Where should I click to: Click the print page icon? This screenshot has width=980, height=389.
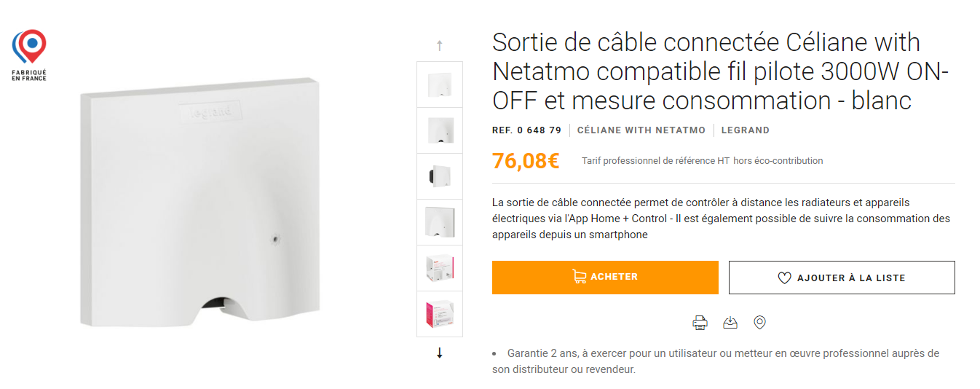700,323
